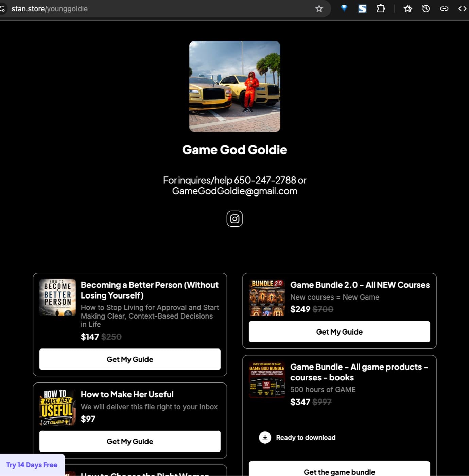The height and width of the screenshot is (476, 469).
Task: Open Game Bundle – All game products title
Action: point(359,372)
